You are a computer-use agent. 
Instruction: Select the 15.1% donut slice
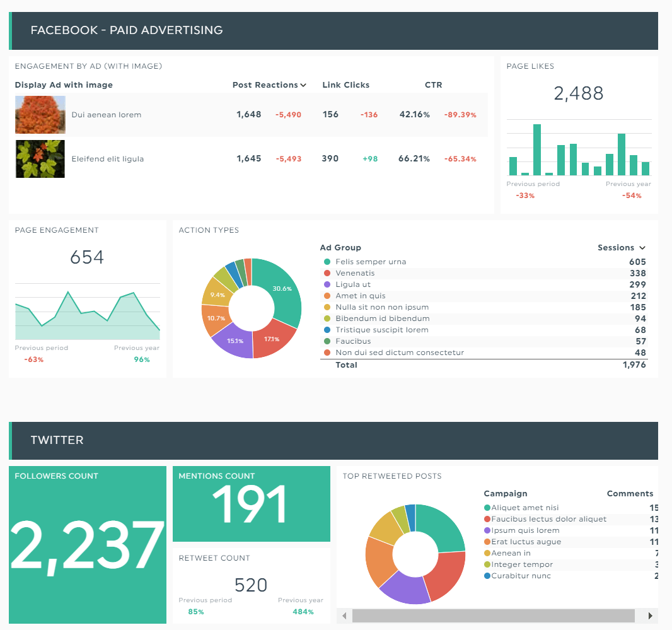coord(234,341)
